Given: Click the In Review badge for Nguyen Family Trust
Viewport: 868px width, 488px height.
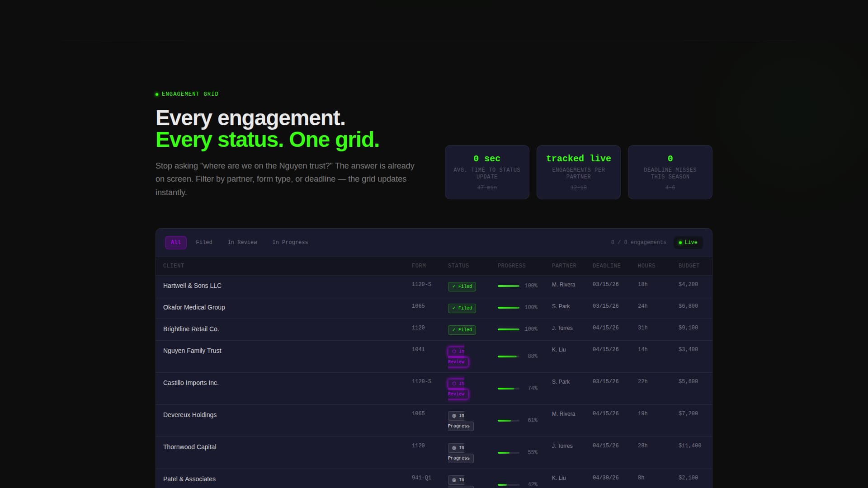Looking at the screenshot, I should pyautogui.click(x=458, y=357).
